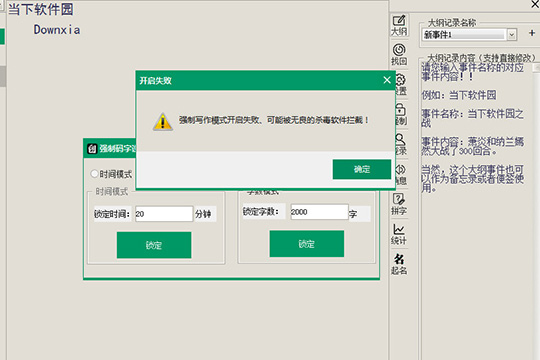This screenshot has height=360, width=540.
Task: Open the 统计 chart icon
Action: [399, 234]
